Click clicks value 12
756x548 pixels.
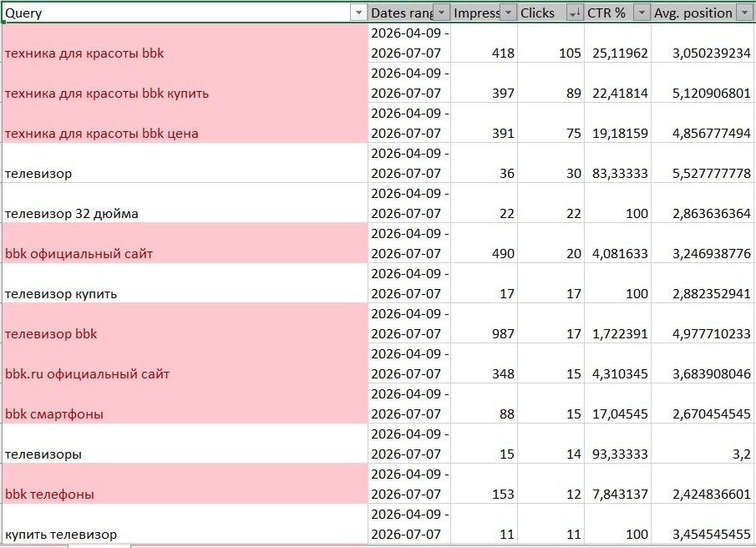551,484
